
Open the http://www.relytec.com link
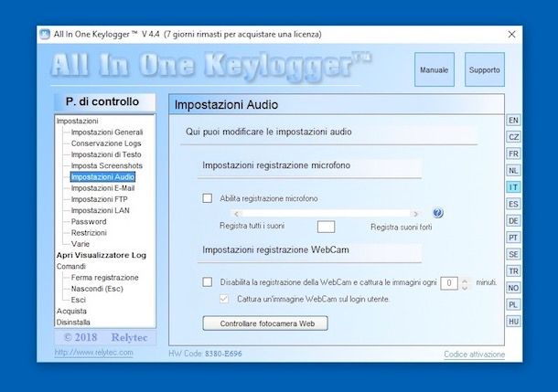93,353
